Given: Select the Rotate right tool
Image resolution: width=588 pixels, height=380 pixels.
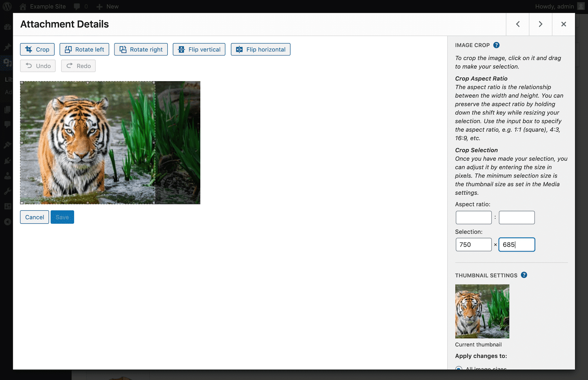Looking at the screenshot, I should pos(141,49).
